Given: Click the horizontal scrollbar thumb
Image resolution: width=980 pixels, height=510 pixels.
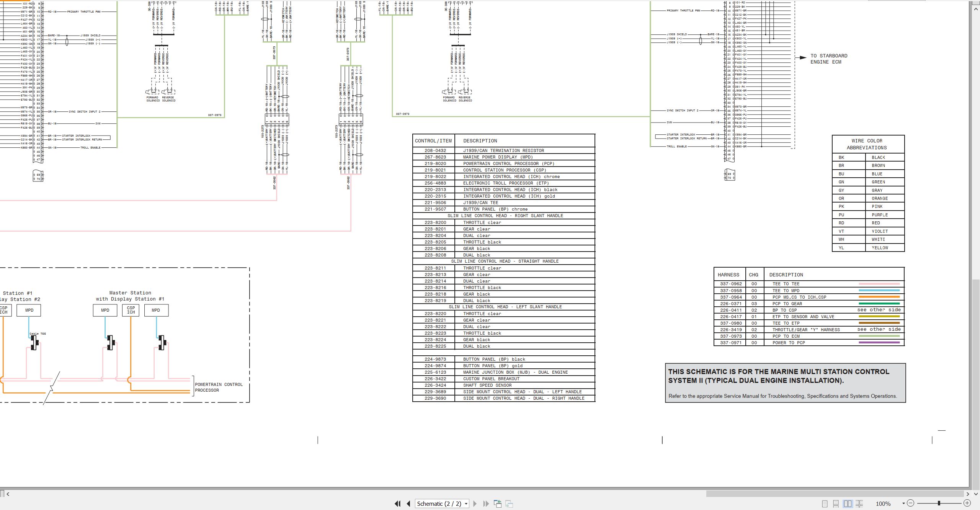Looking at the screenshot, I should [835, 494].
